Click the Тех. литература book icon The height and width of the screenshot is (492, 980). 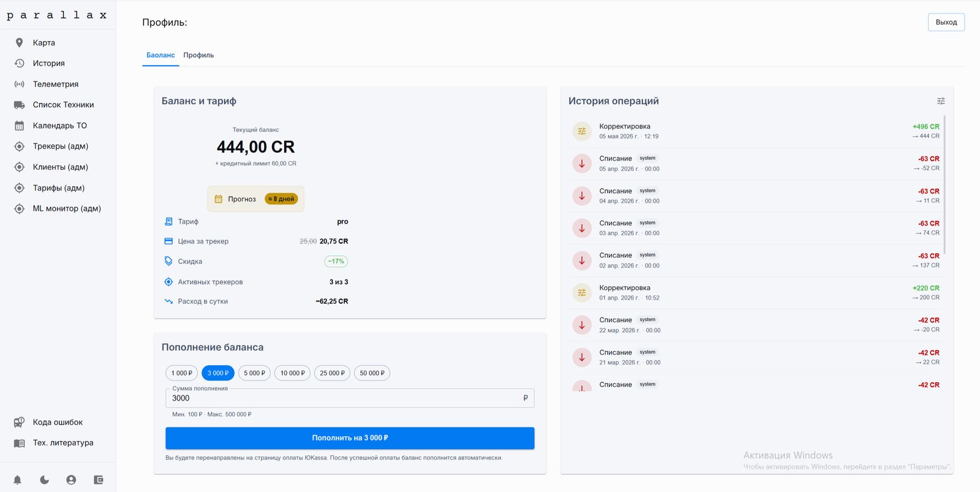19,443
